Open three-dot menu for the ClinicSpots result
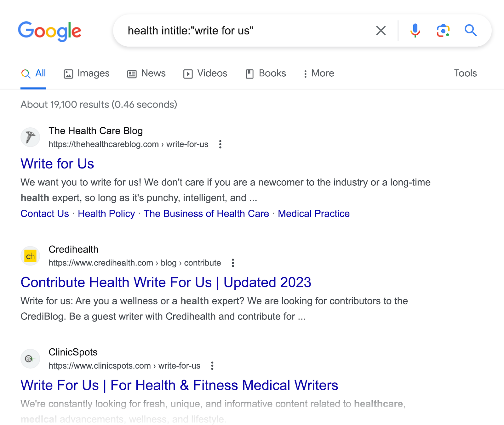 coord(212,366)
